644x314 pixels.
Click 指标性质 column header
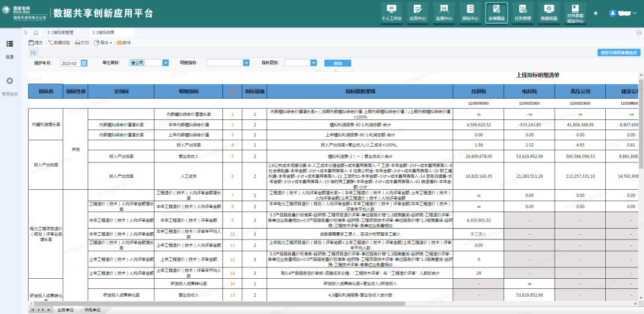click(76, 91)
